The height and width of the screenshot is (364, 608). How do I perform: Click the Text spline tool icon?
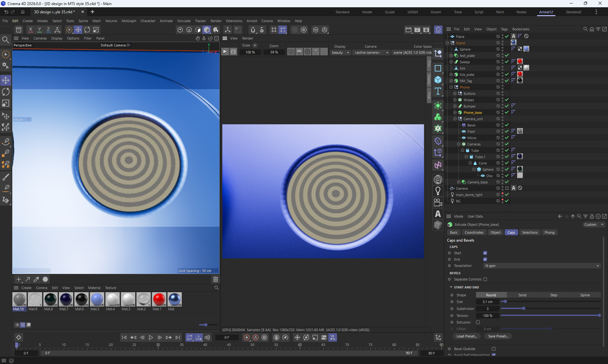tap(438, 91)
